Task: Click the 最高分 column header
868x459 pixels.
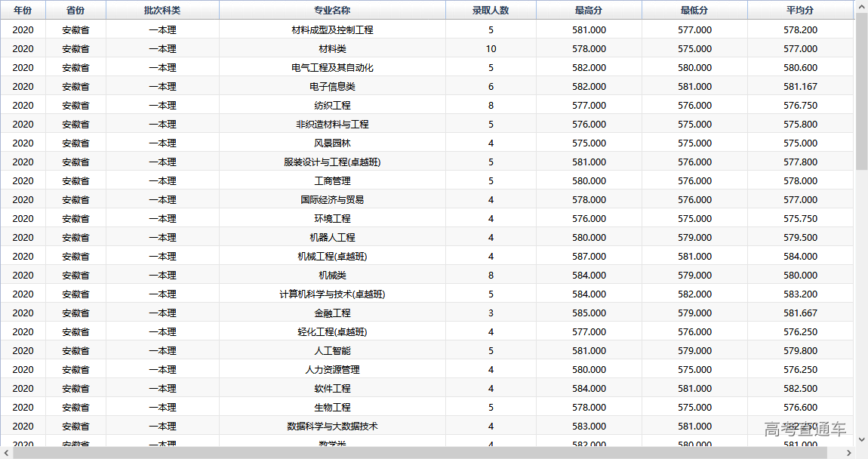Action: pyautogui.click(x=589, y=11)
